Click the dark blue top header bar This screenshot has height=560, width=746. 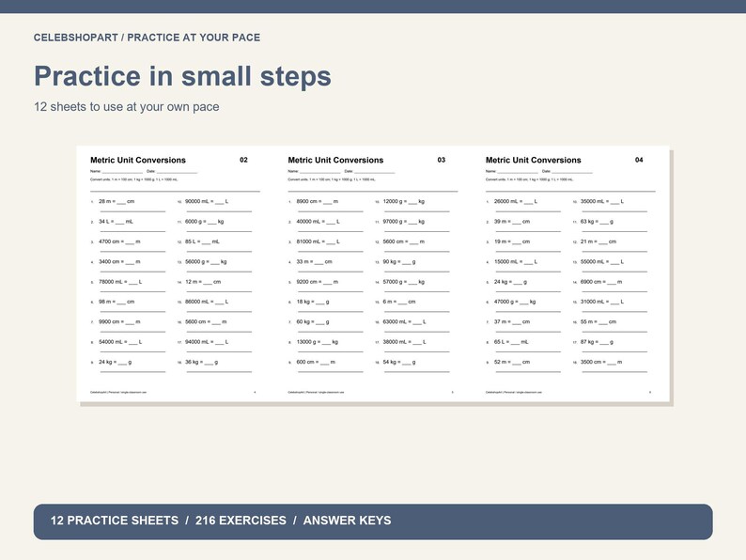click(373, 7)
